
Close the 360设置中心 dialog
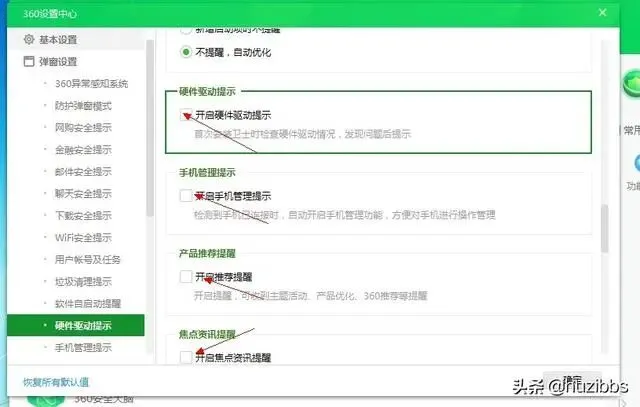tap(602, 13)
